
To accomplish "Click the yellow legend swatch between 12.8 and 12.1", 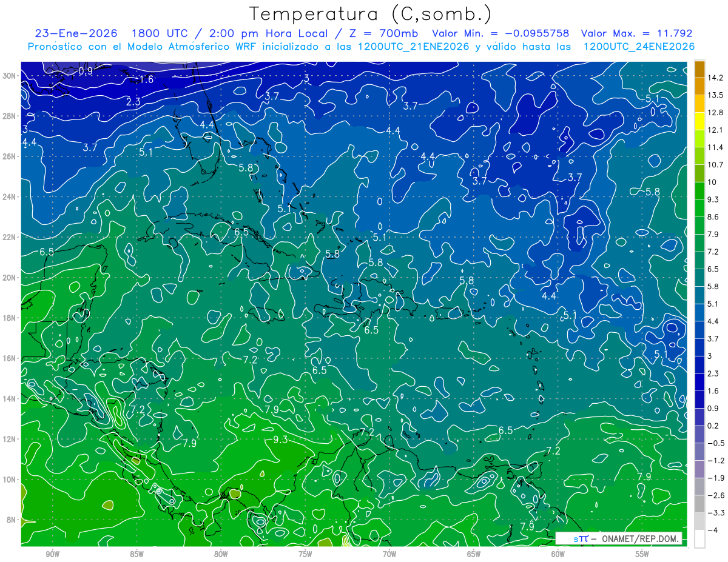I will pos(699,121).
